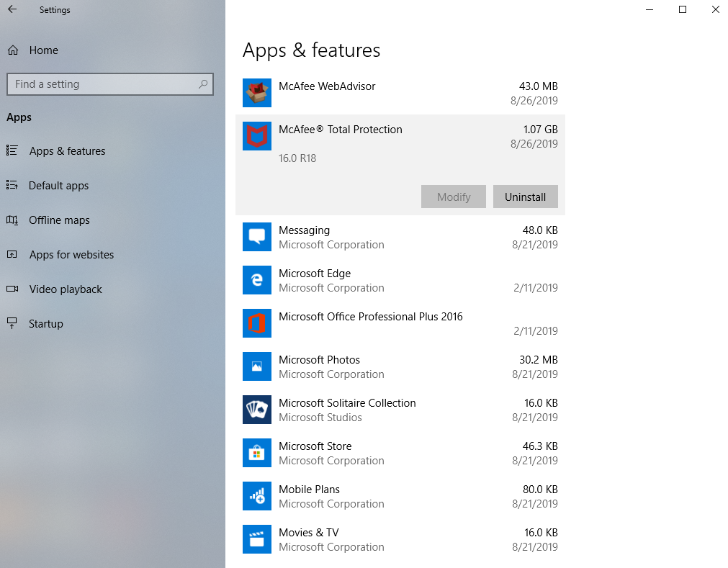Image resolution: width=728 pixels, height=568 pixels.
Task: Open Home in settings sidebar
Action: 44,50
